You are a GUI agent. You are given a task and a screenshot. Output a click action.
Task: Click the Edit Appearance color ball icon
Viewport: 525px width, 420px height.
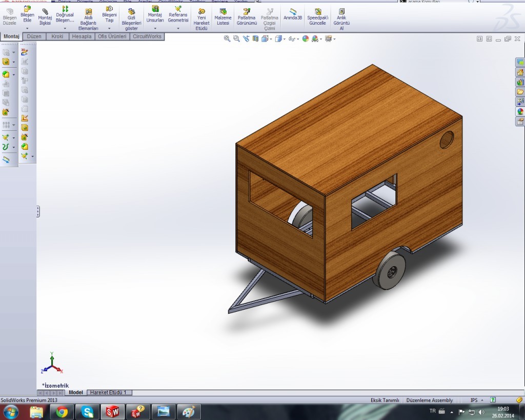coord(306,38)
